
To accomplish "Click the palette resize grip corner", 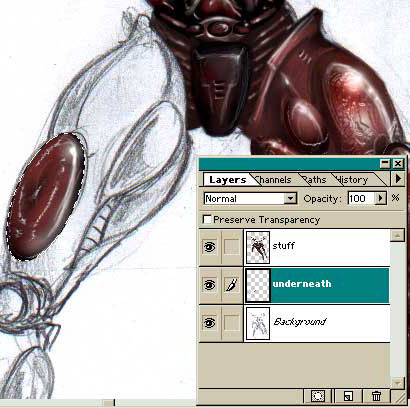I will tap(398, 396).
